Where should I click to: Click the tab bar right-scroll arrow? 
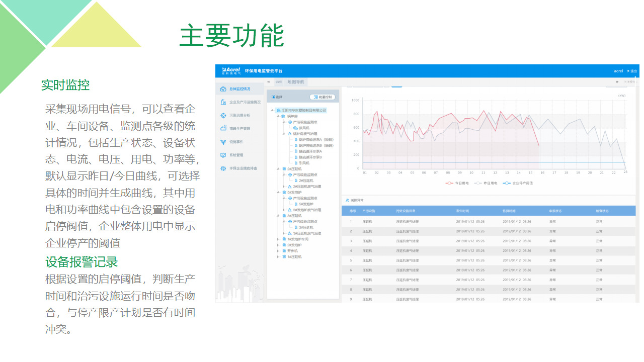click(617, 82)
